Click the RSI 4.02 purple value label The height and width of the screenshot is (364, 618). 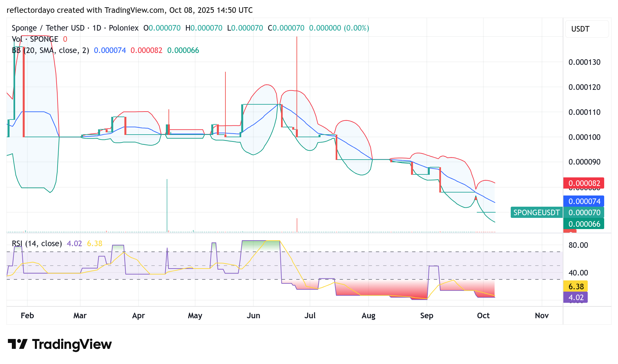point(576,298)
